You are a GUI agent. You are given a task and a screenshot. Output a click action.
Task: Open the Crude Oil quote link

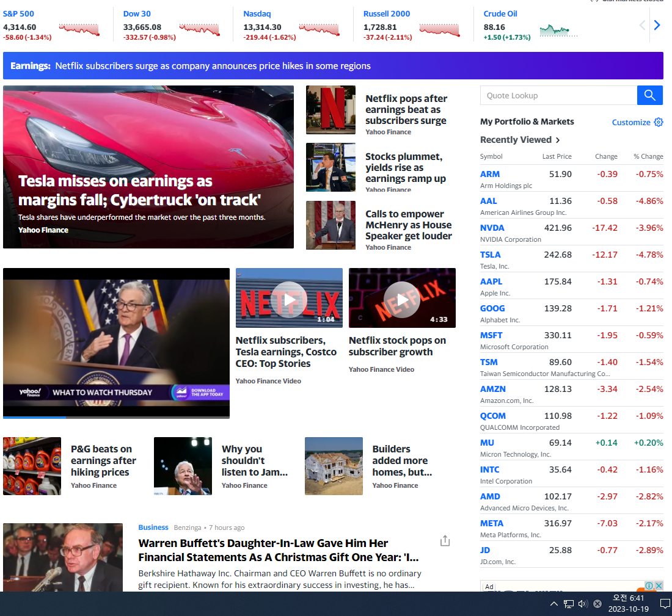pos(500,13)
